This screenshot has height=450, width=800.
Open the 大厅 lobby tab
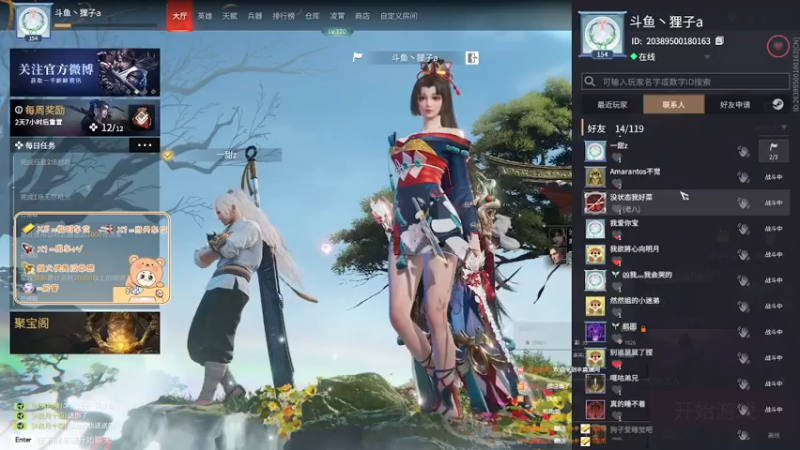click(180, 16)
